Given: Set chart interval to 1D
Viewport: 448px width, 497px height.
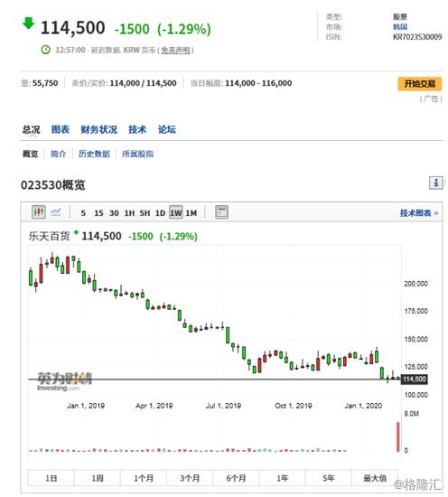Looking at the screenshot, I should point(160,213).
